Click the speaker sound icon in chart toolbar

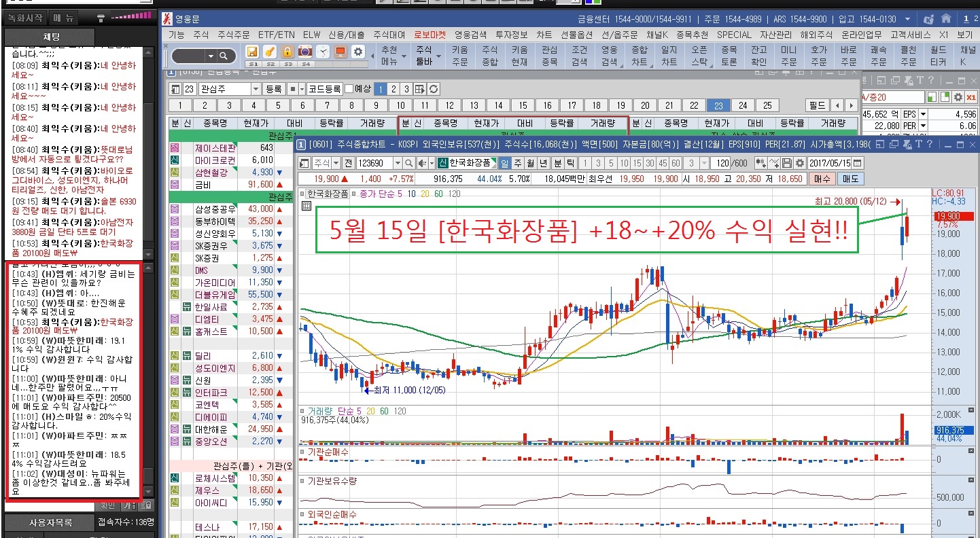click(422, 163)
